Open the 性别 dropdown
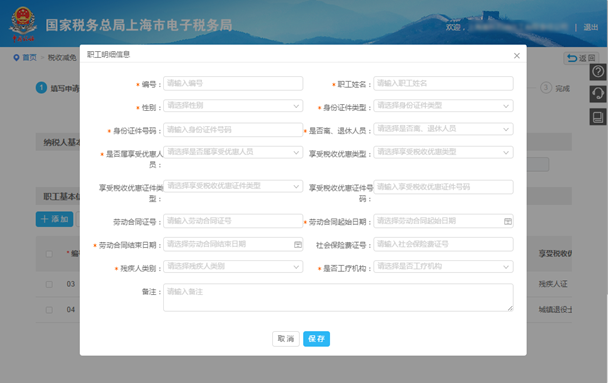The width and height of the screenshot is (608, 384). tap(233, 106)
